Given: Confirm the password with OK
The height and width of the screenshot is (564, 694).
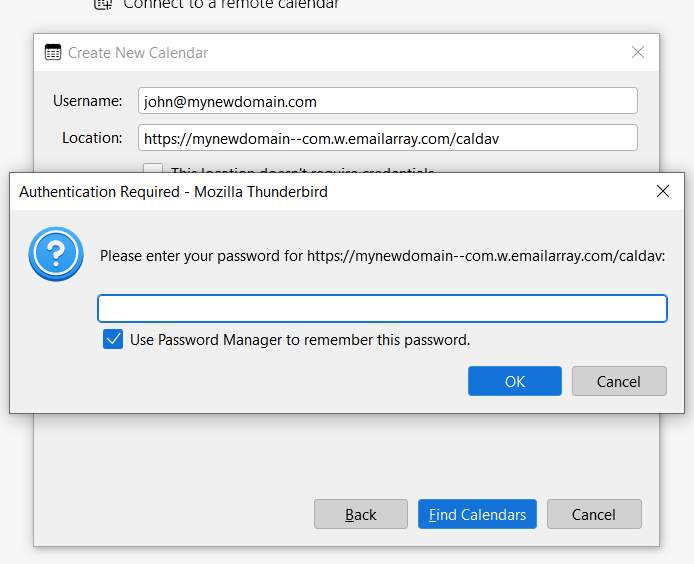Looking at the screenshot, I should (x=514, y=381).
